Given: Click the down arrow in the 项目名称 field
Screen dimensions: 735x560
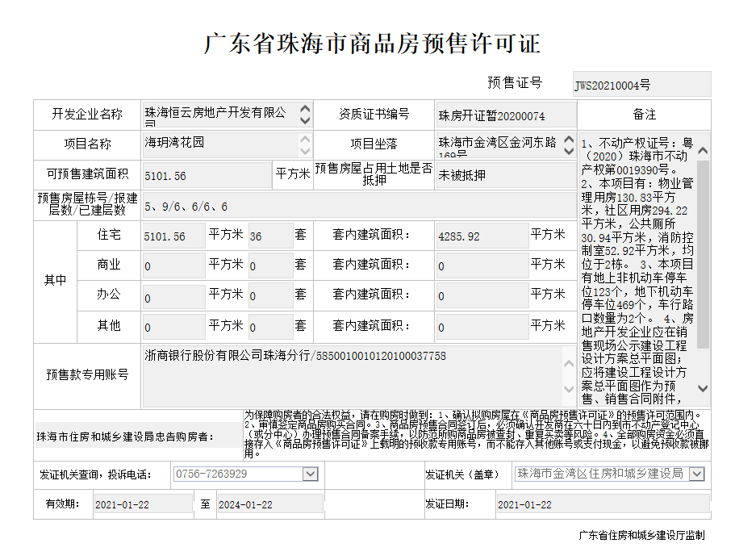Looking at the screenshot, I should (305, 151).
